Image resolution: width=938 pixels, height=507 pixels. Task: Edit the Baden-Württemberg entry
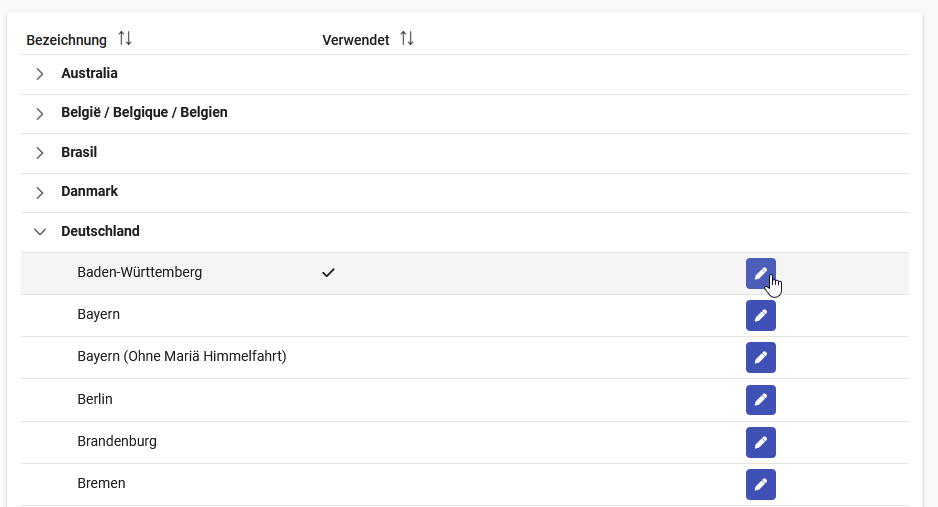[x=760, y=273]
